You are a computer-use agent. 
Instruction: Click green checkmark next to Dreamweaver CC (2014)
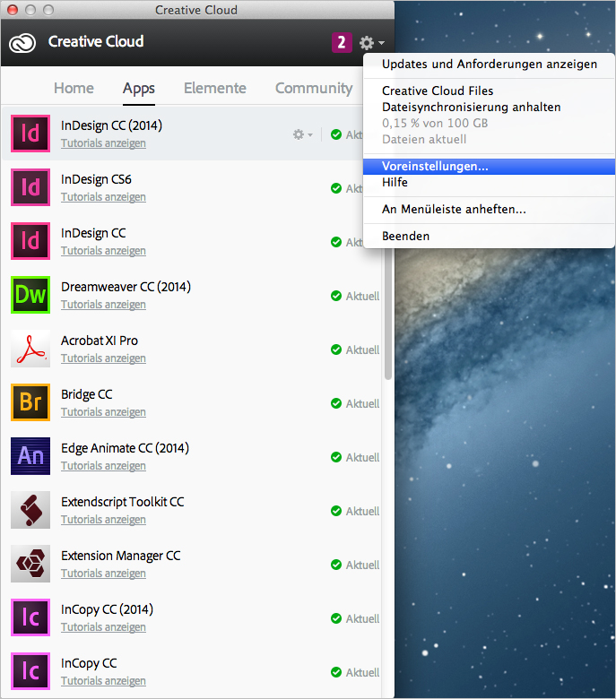coord(336,296)
